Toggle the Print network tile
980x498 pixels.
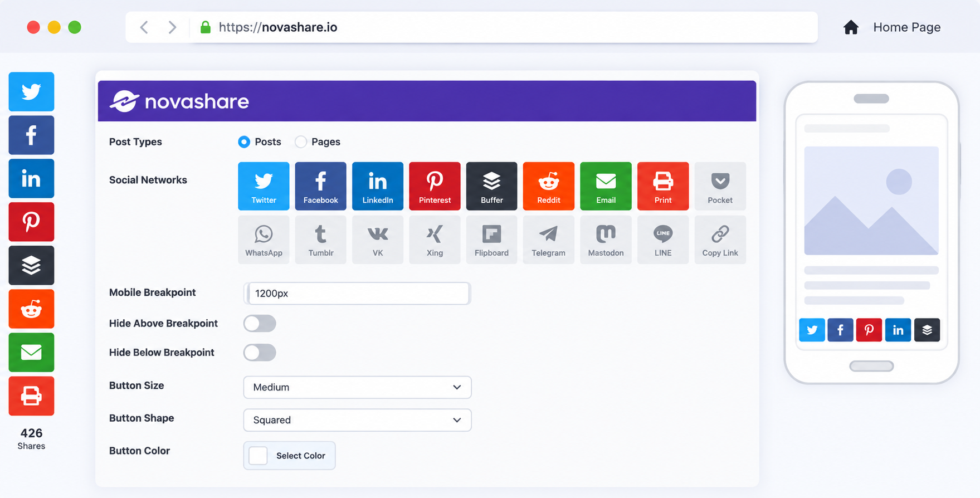click(663, 186)
